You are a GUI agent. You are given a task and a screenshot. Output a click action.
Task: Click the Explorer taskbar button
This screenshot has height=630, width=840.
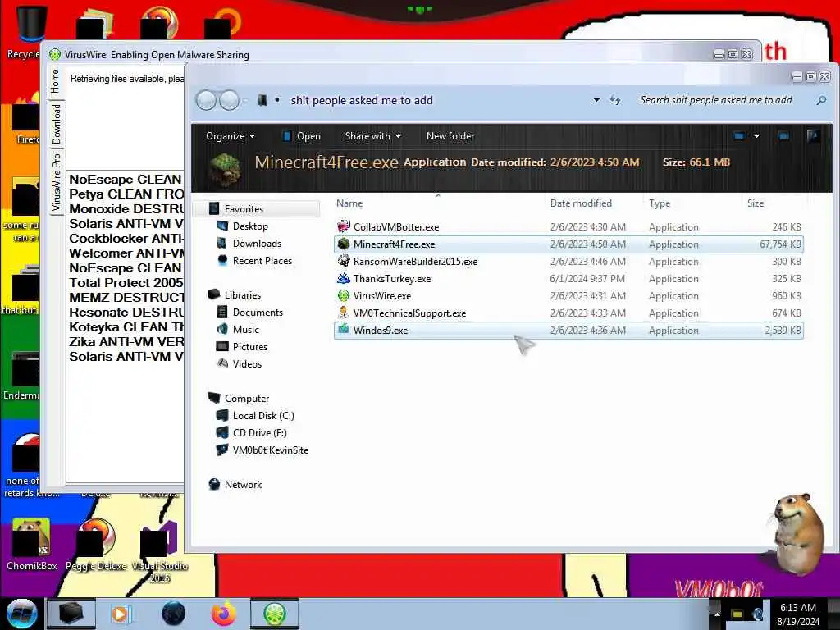click(x=71, y=614)
